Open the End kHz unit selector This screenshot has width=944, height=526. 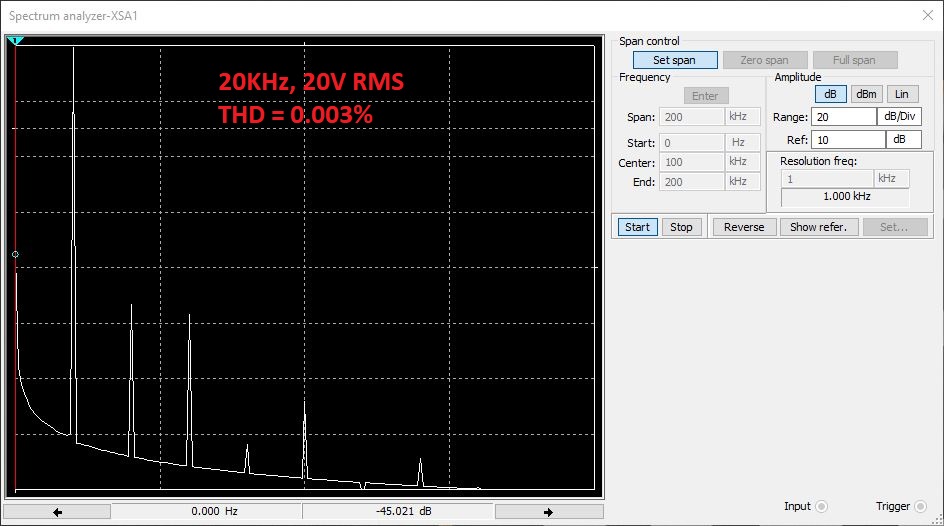click(742, 182)
